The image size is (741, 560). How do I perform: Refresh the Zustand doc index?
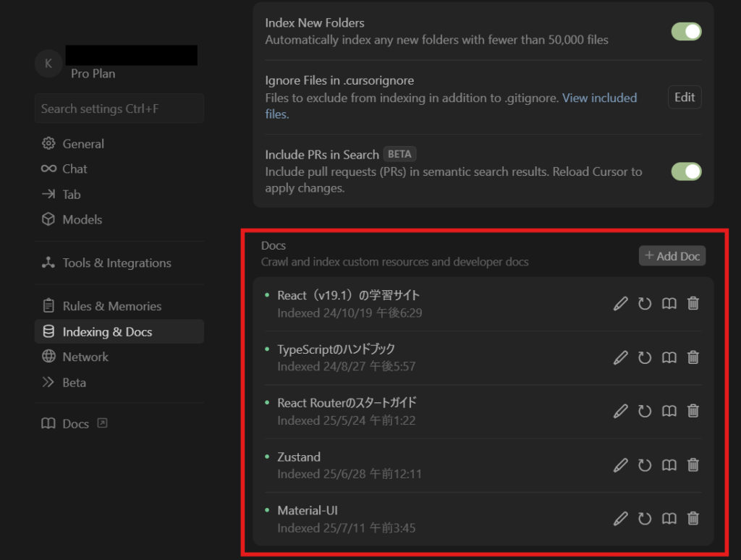click(645, 465)
